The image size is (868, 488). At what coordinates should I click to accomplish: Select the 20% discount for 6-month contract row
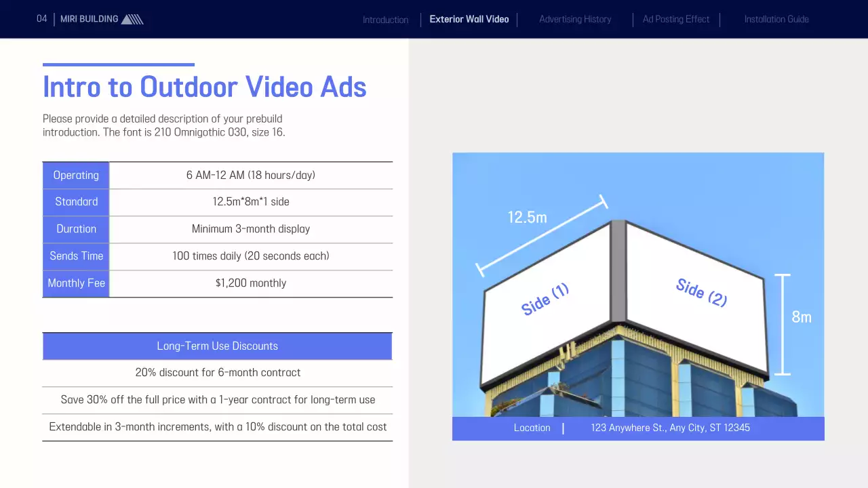click(217, 373)
